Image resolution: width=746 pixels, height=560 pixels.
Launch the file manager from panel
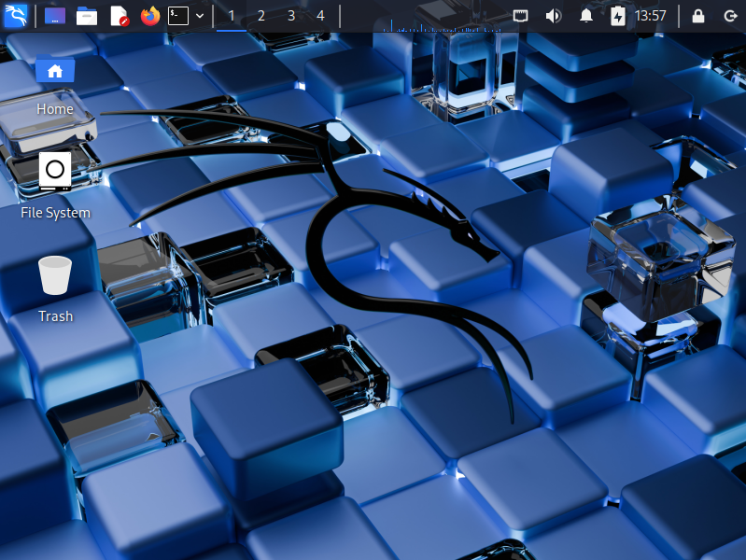87,16
